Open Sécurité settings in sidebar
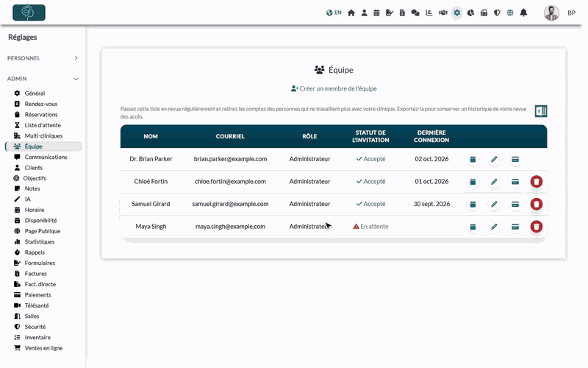 click(x=35, y=327)
